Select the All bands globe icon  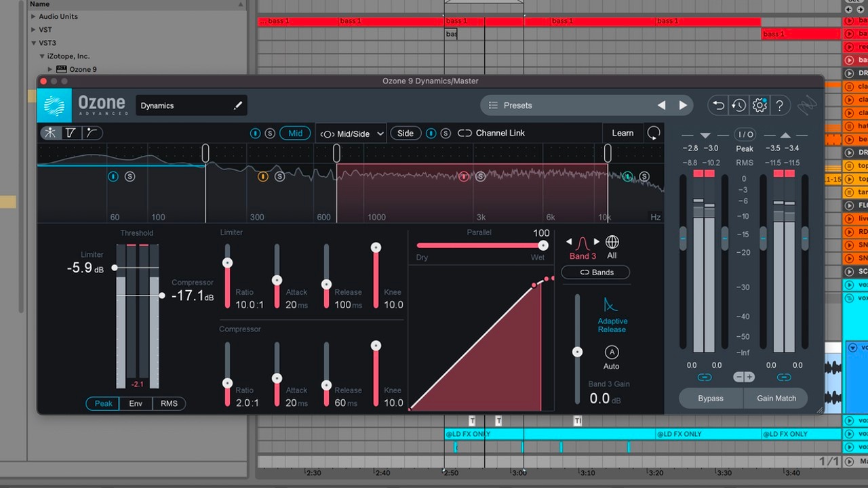pos(612,243)
